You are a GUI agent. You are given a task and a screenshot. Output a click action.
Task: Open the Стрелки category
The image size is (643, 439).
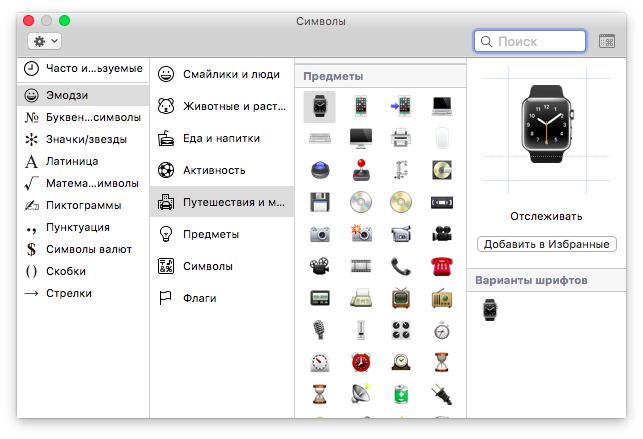[x=83, y=293]
